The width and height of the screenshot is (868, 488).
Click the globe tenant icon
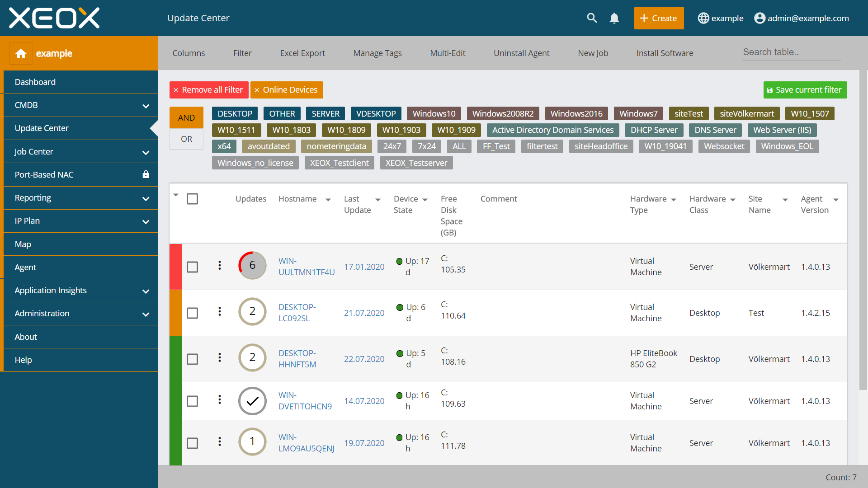click(x=703, y=18)
